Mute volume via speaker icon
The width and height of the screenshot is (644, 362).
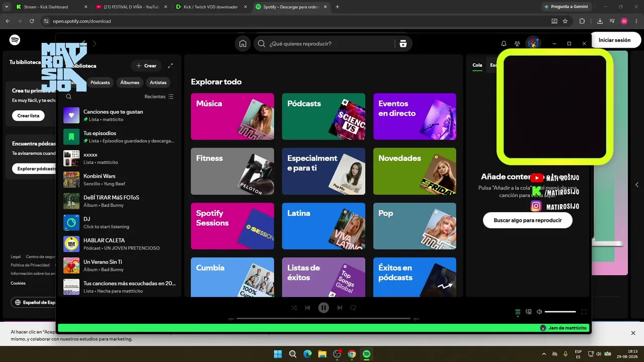539,312
